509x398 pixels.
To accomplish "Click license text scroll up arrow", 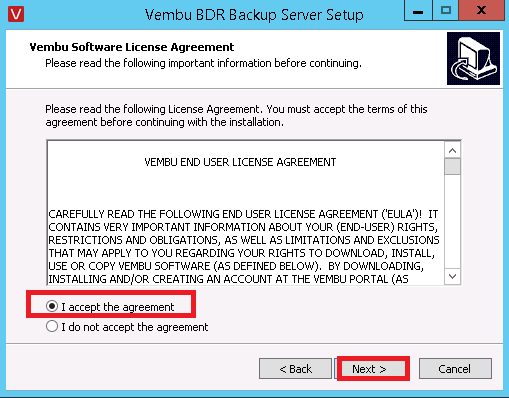I will click(452, 151).
